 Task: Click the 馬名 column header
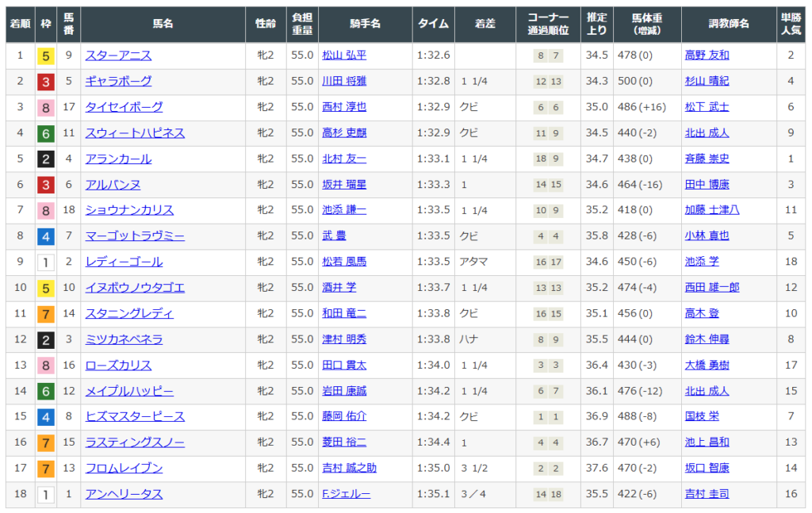click(163, 25)
